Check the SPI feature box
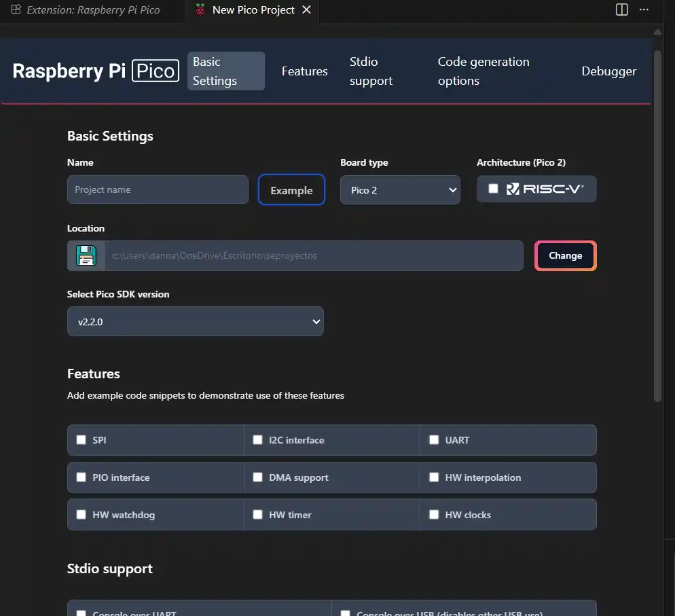 coord(81,440)
